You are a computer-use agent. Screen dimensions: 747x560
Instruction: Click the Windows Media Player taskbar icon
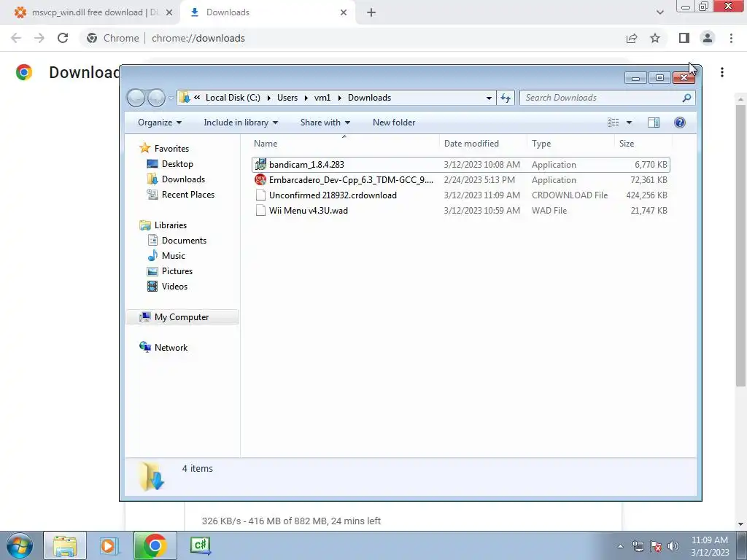(x=109, y=545)
